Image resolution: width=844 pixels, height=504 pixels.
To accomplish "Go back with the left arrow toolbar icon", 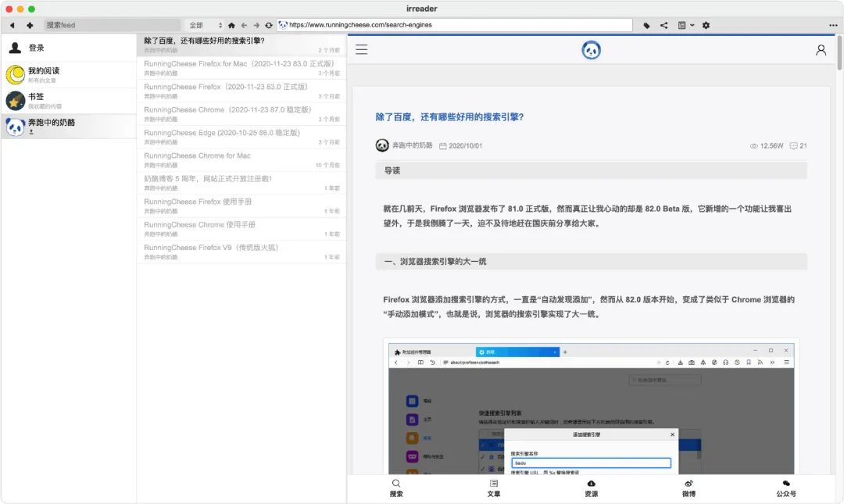I will click(244, 25).
